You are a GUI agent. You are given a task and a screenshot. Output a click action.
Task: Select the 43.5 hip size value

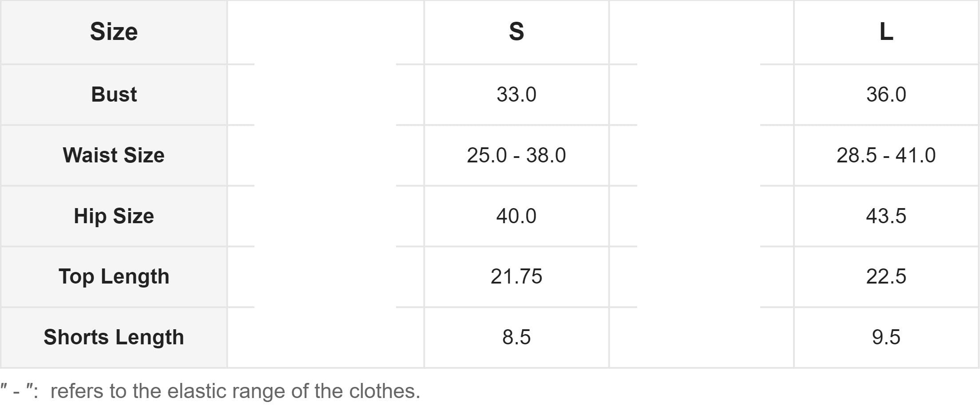[886, 216]
